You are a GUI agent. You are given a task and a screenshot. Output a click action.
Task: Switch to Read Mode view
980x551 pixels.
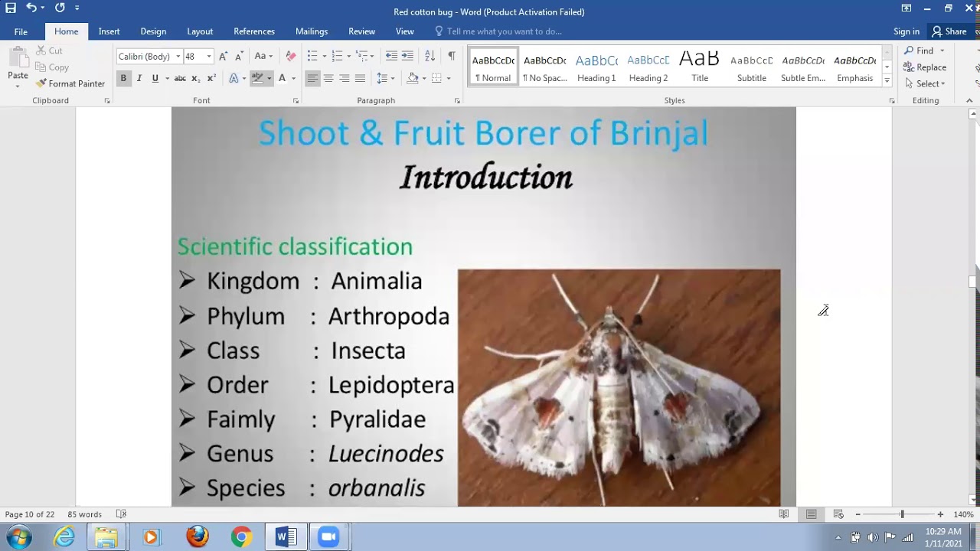point(784,514)
